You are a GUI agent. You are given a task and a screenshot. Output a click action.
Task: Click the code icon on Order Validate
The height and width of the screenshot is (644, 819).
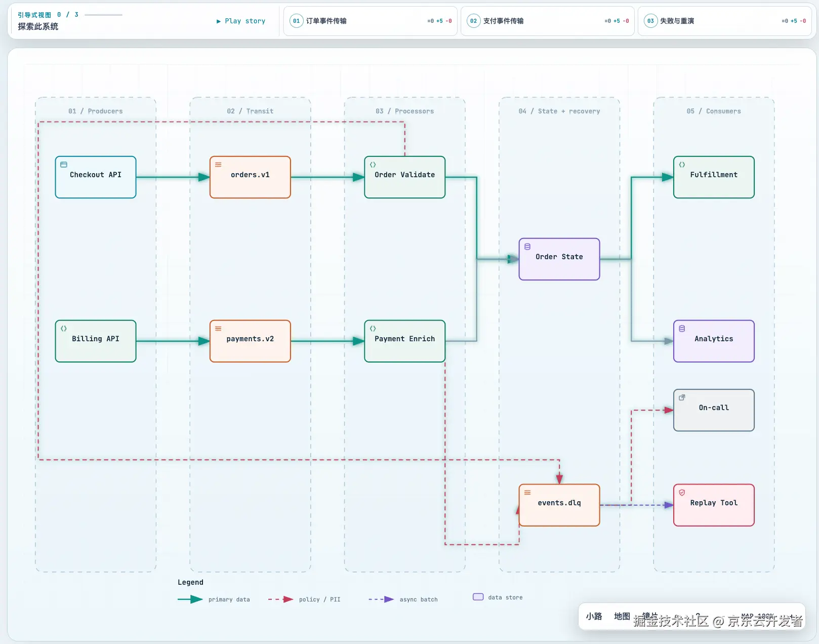pyautogui.click(x=373, y=165)
